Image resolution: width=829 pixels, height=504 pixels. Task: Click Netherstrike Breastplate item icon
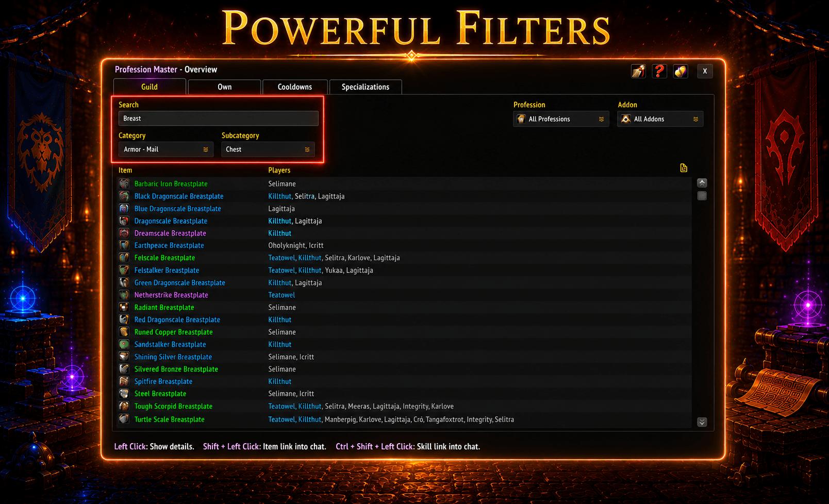[x=124, y=295]
